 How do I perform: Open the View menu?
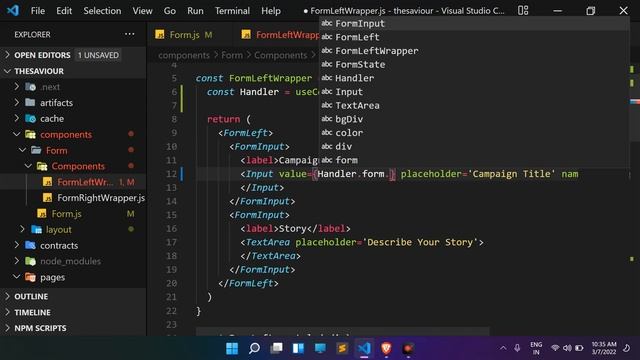pos(142,11)
